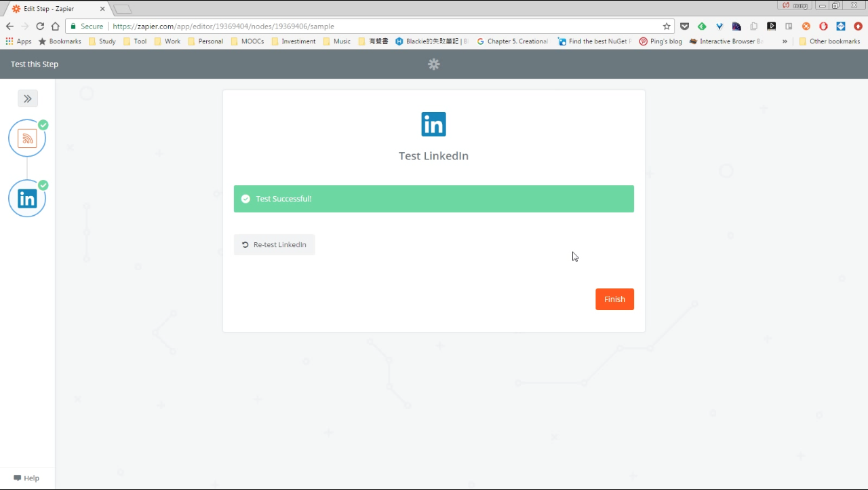Open the MOOCs bookmark folder
The height and width of the screenshot is (490, 868).
point(248,41)
